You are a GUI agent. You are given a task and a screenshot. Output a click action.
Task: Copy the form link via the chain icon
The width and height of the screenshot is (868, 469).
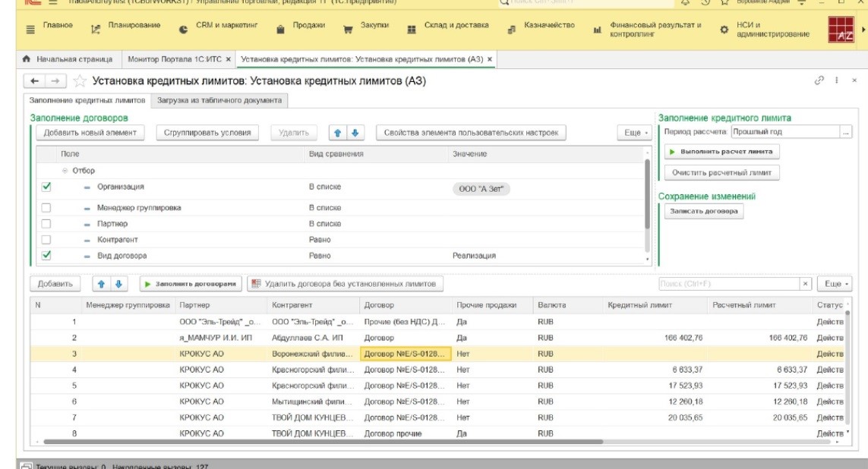coord(819,80)
